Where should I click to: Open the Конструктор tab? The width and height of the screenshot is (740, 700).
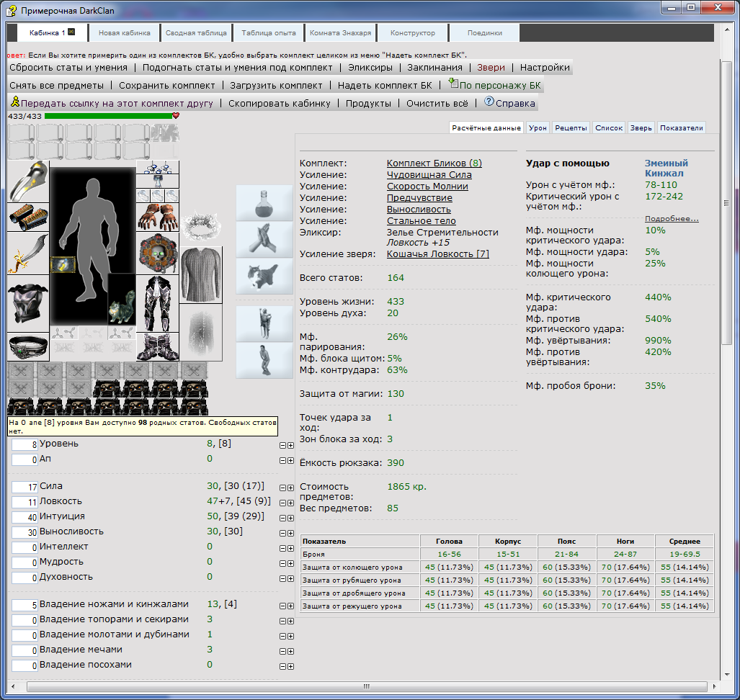(x=412, y=33)
